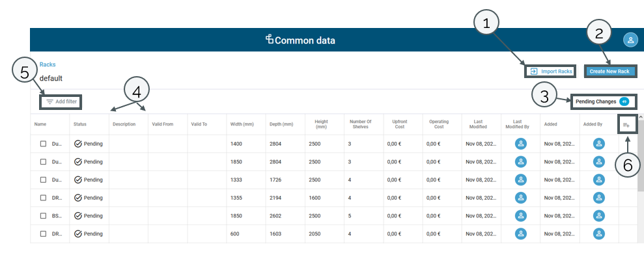Click Last Modified By avatar in width 1355 row

(x=521, y=198)
